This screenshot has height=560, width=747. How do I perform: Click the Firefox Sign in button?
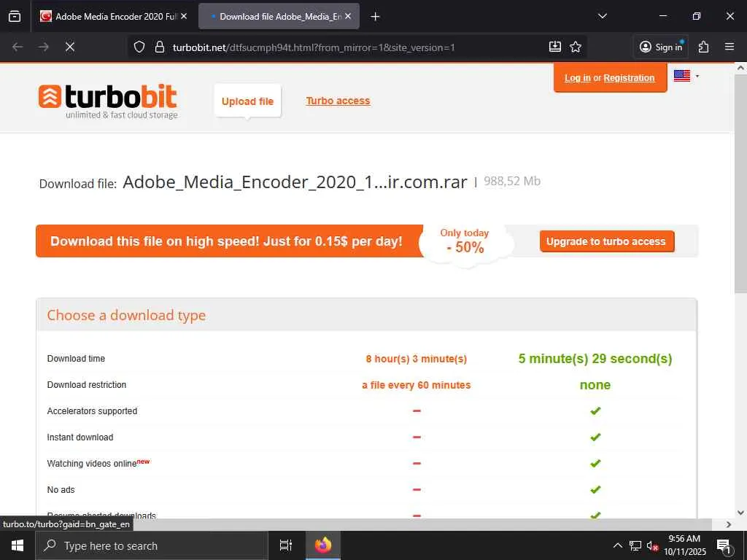click(661, 47)
